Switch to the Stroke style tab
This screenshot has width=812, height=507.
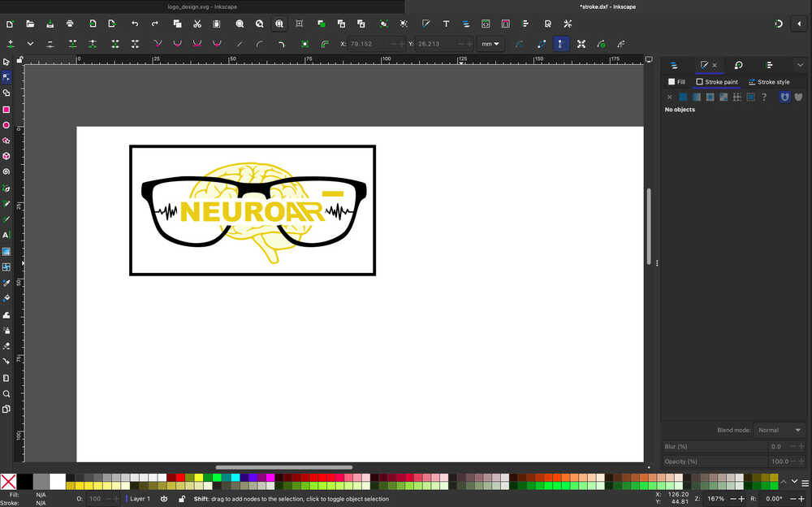coord(769,82)
